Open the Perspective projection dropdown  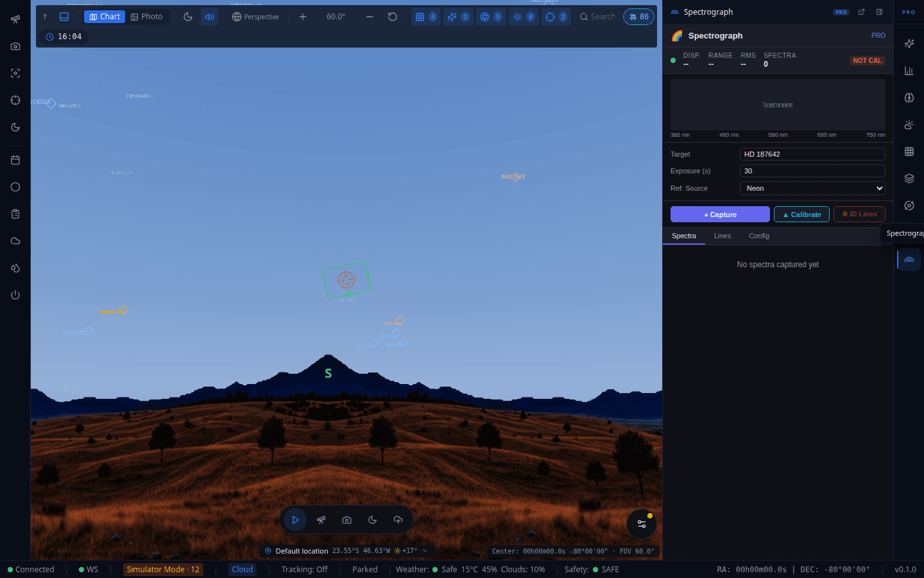pos(255,17)
